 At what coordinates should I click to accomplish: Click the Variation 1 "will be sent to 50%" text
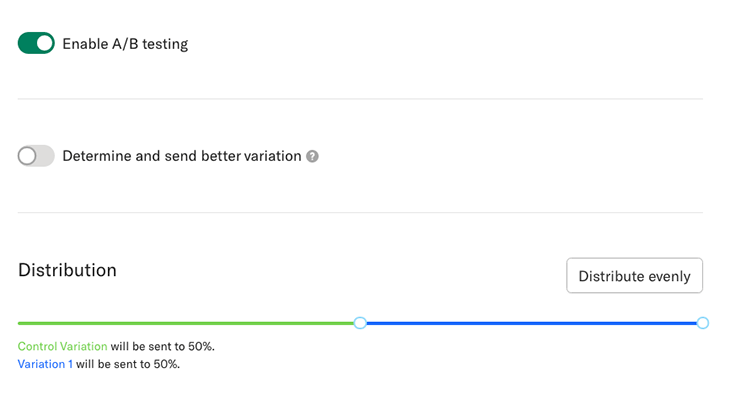click(128, 364)
